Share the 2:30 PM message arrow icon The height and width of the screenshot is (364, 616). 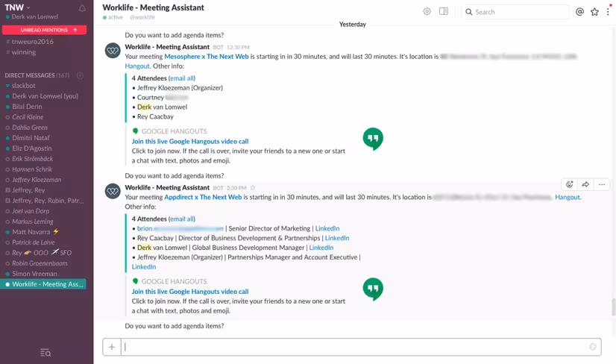pyautogui.click(x=585, y=184)
